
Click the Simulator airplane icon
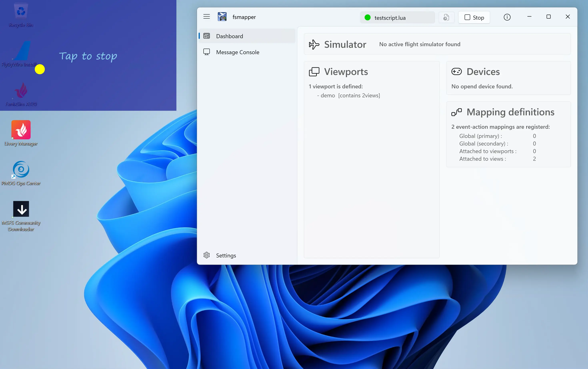click(314, 44)
